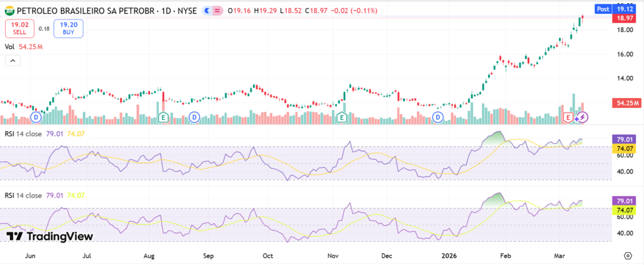The image size is (644, 265).
Task: Click the dividend marker near June
Action: [x=36, y=117]
